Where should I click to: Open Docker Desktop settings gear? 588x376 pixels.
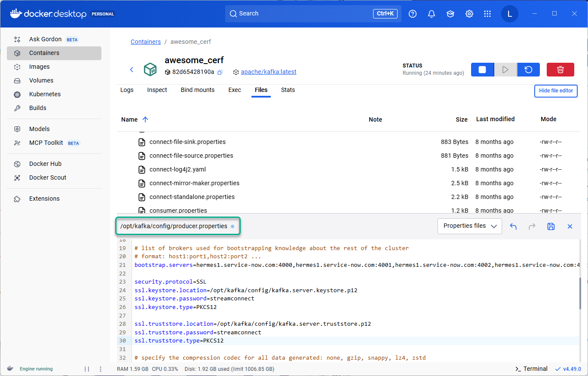469,14
